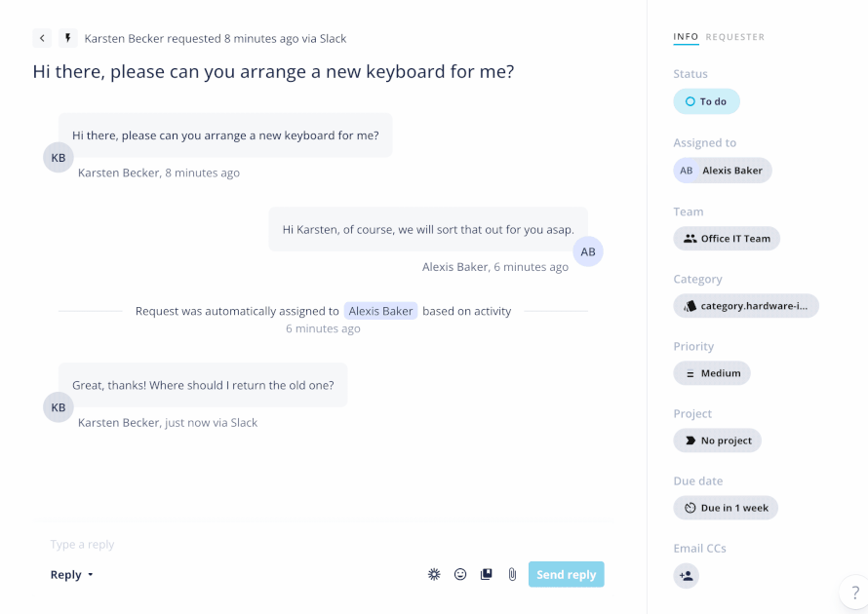This screenshot has height=614, width=868.
Task: Open the emoji picker smiley icon
Action: [x=460, y=574]
